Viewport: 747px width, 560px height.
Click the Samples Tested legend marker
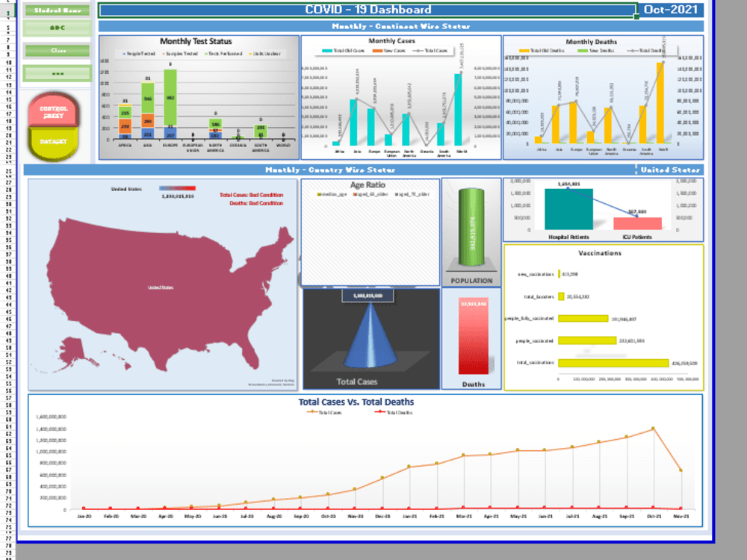click(x=165, y=52)
